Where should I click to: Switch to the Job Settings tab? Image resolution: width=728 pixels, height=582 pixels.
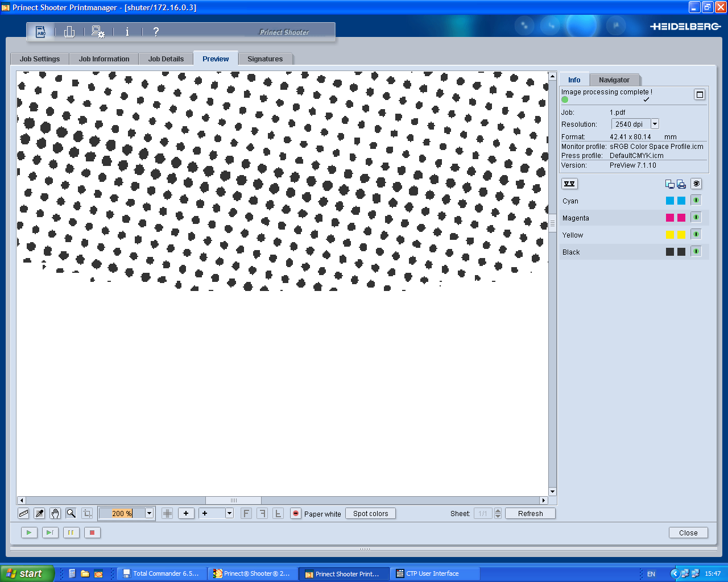click(40, 59)
